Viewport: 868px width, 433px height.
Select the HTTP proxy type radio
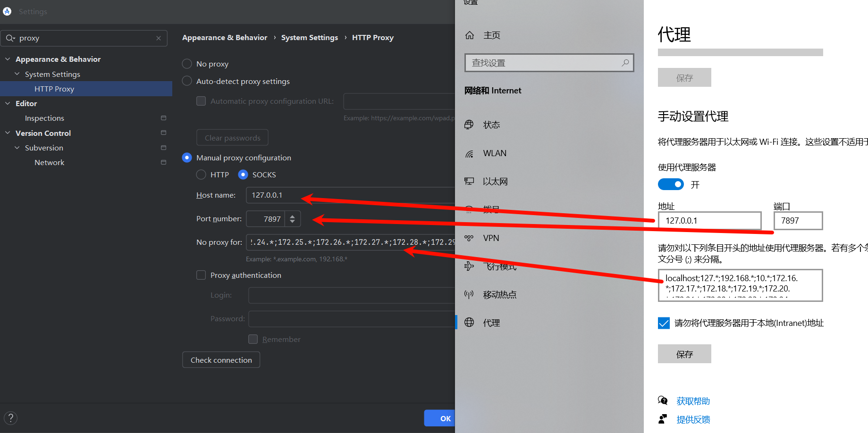pyautogui.click(x=201, y=175)
